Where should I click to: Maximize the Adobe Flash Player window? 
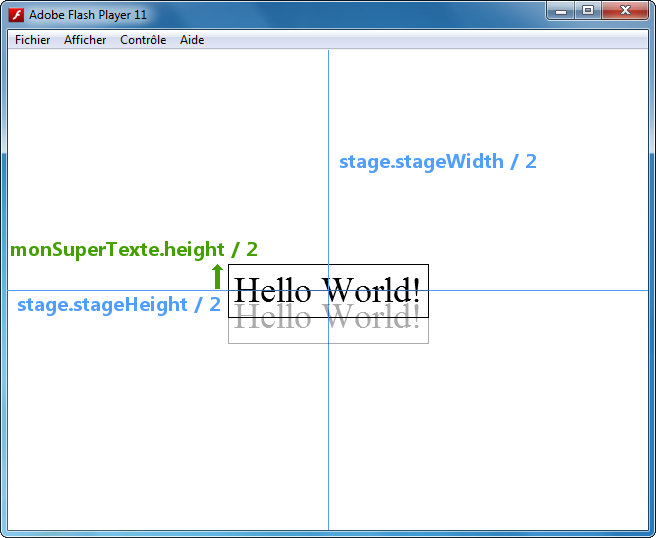click(588, 10)
